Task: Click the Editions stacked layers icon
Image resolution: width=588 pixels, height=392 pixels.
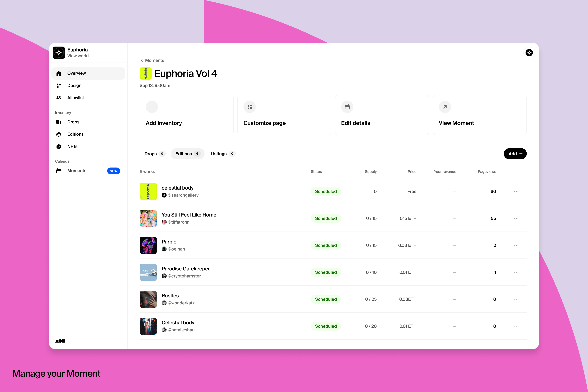Action: click(x=59, y=134)
